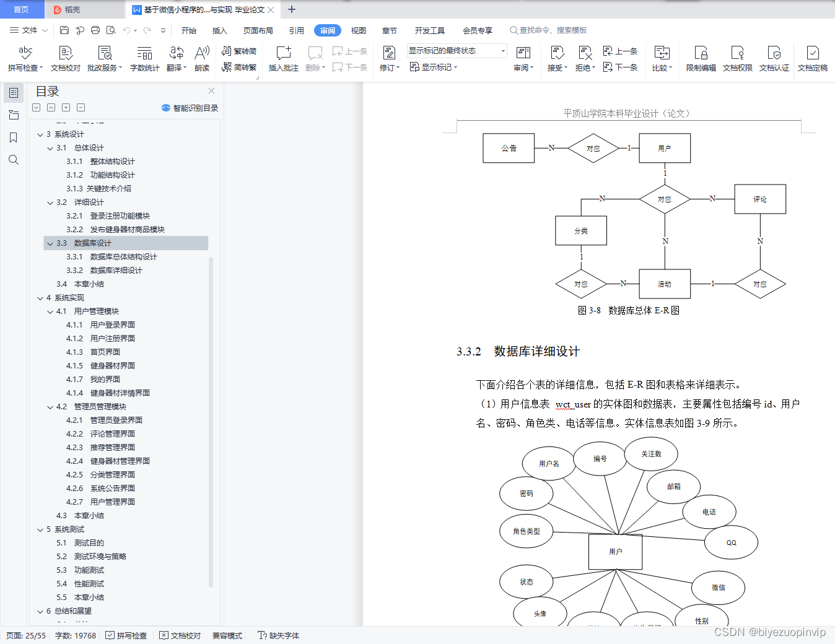Viewport: 835px width, 644px height.
Task: Open the 审阅 review pane icon
Action: tap(523, 53)
